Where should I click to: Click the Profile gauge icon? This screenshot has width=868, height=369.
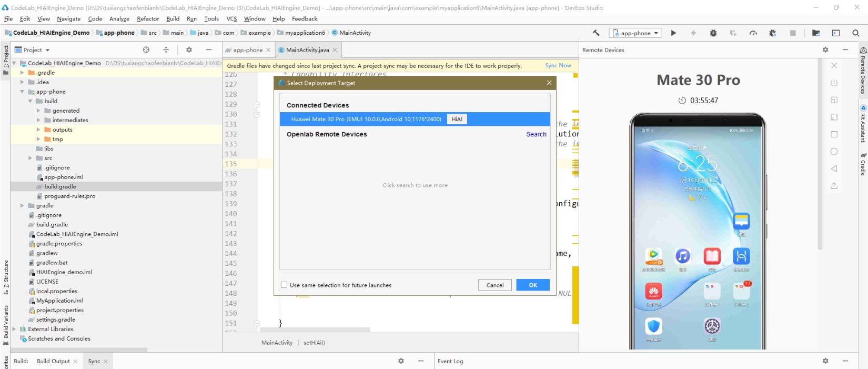[x=753, y=33]
